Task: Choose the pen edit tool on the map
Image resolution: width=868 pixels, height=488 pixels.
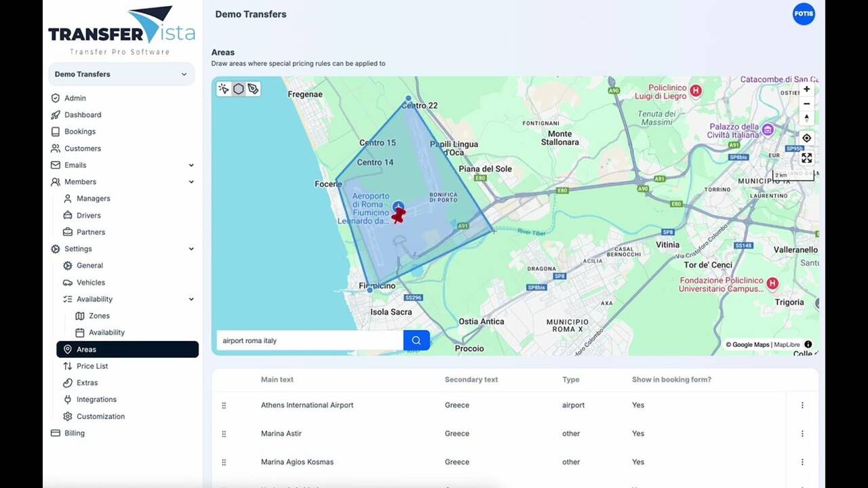Action: 253,89
